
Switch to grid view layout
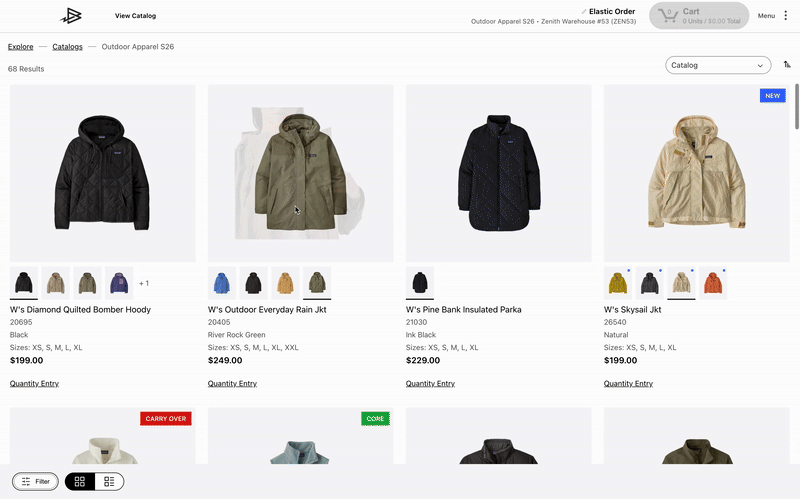pyautogui.click(x=80, y=481)
